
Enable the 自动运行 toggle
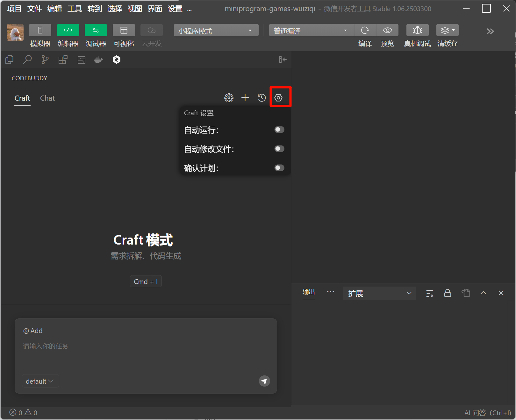click(279, 130)
